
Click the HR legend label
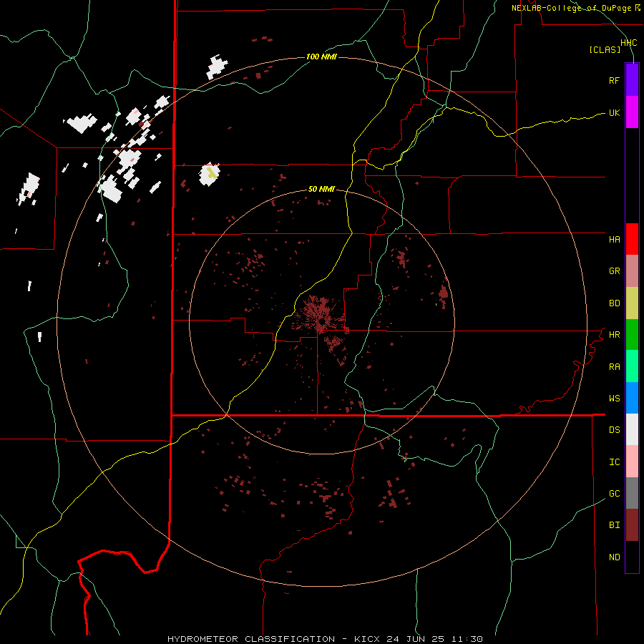(x=614, y=335)
